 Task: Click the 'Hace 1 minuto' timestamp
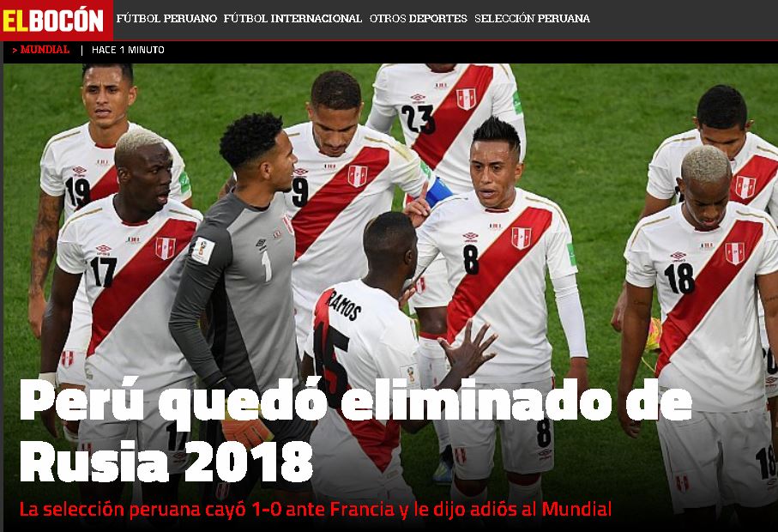[128, 50]
